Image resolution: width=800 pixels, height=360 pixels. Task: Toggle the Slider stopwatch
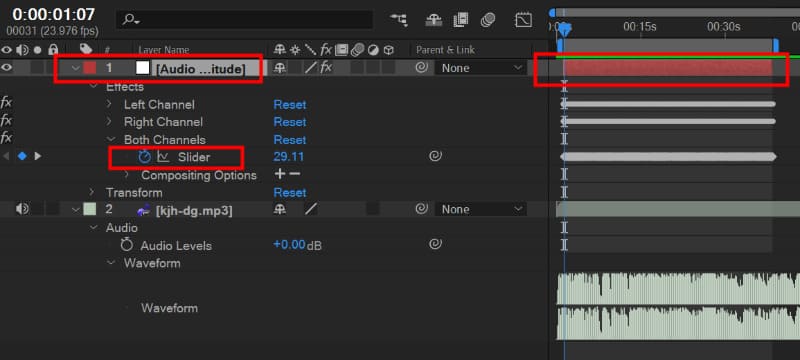[145, 157]
